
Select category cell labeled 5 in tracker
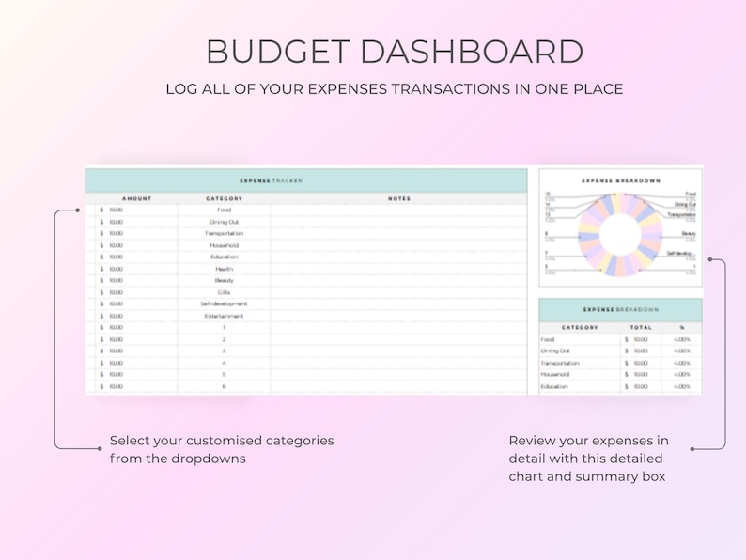click(225, 375)
